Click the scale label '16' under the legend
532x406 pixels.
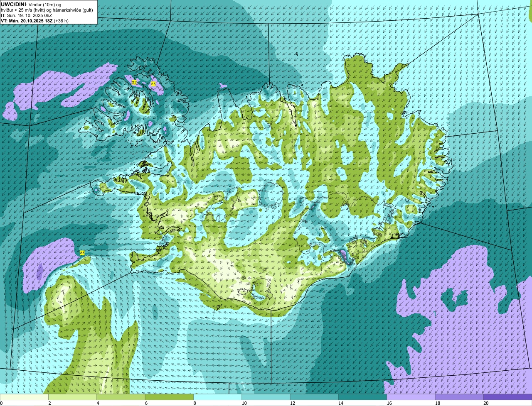point(389,403)
